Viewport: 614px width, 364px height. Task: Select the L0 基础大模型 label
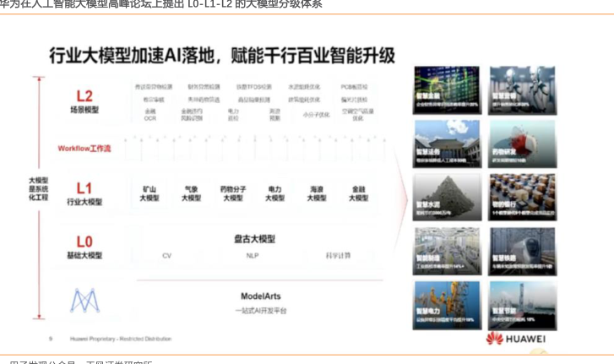84,247
